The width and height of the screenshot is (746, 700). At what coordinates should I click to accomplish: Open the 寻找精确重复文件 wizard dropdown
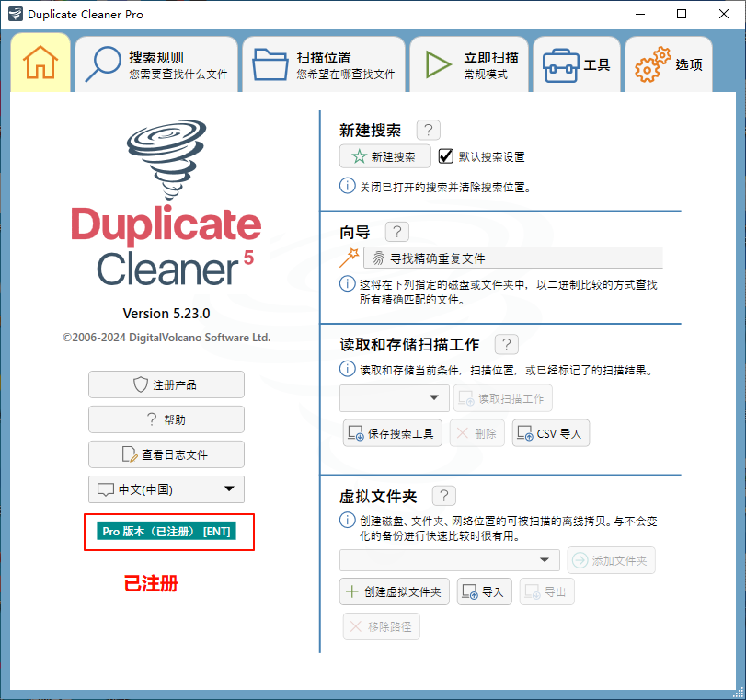click(513, 258)
